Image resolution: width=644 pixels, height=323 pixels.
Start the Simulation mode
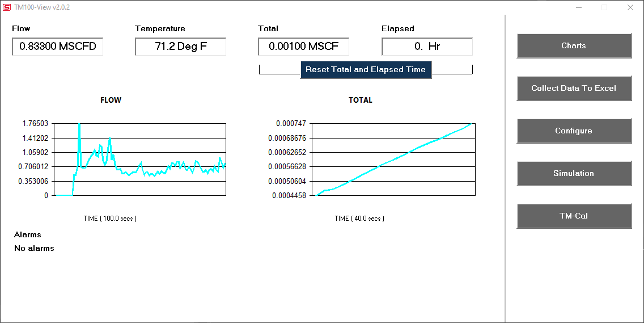pyautogui.click(x=574, y=174)
